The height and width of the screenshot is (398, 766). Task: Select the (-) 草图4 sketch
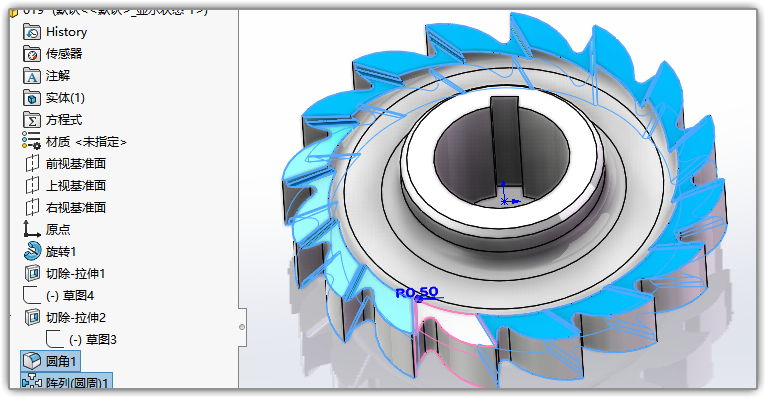point(70,295)
